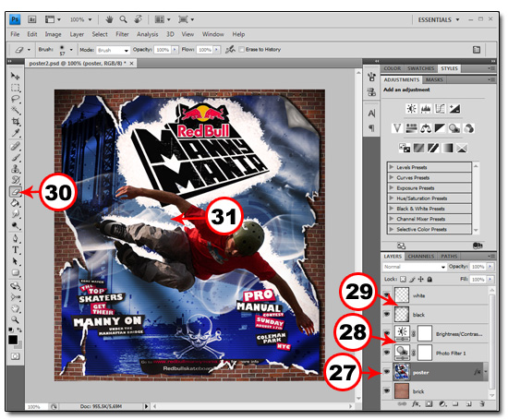This screenshot has height=420, width=508.
Task: Select the brick layer thumbnail
Action: pos(402,391)
